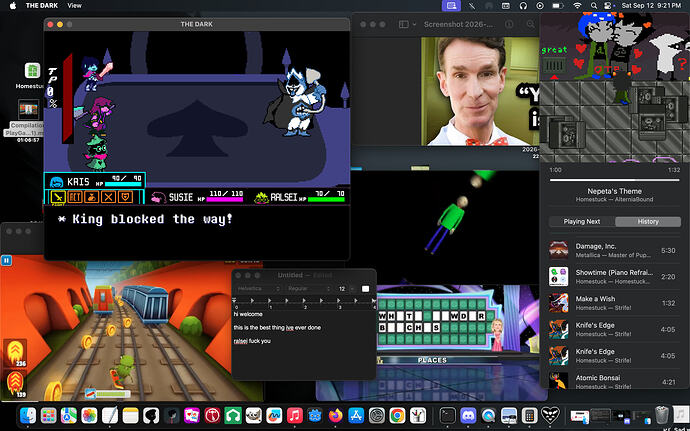Open the Trash in the Dock
Screen dimensions: 690x431
click(x=661, y=415)
